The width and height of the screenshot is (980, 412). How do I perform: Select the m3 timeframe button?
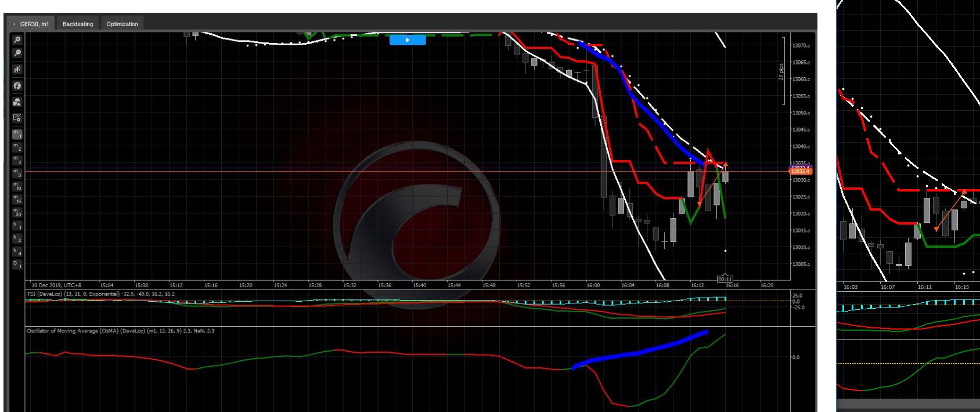pos(17,160)
